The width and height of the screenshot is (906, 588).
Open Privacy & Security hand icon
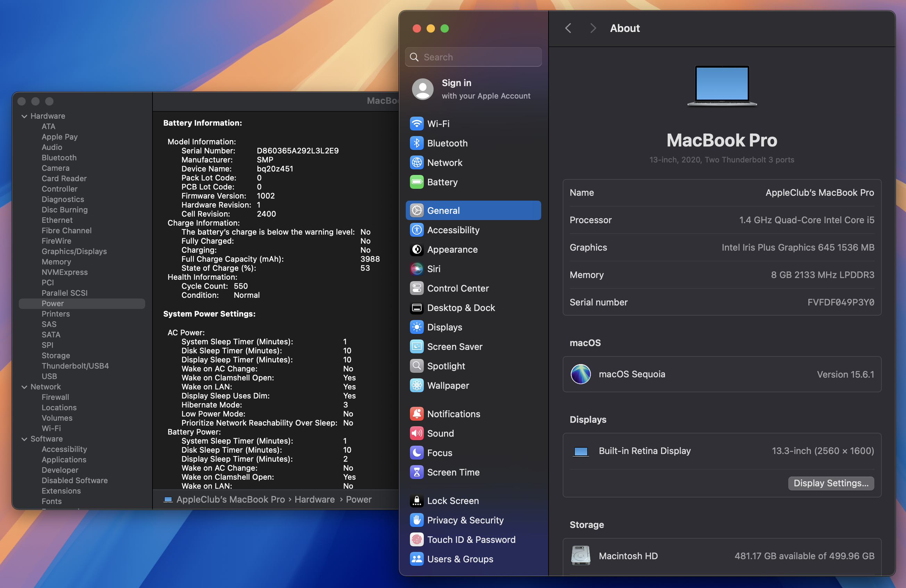click(417, 520)
